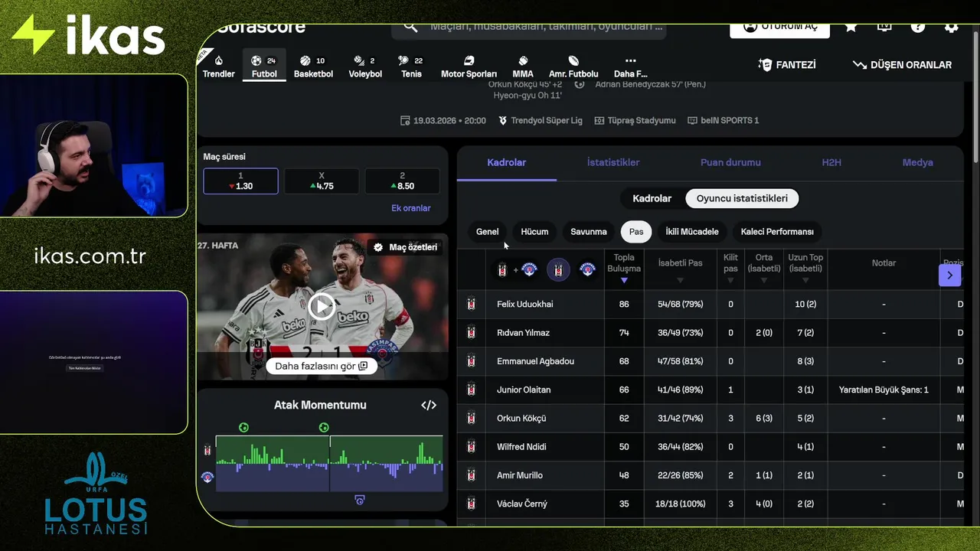Open the Medya tab

[917, 162]
